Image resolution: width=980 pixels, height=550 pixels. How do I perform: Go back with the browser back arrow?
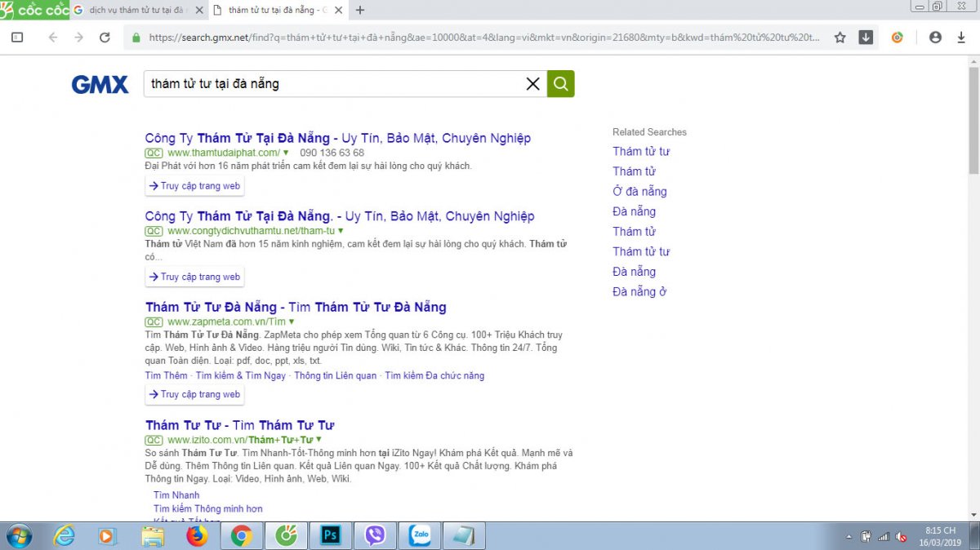pos(53,38)
